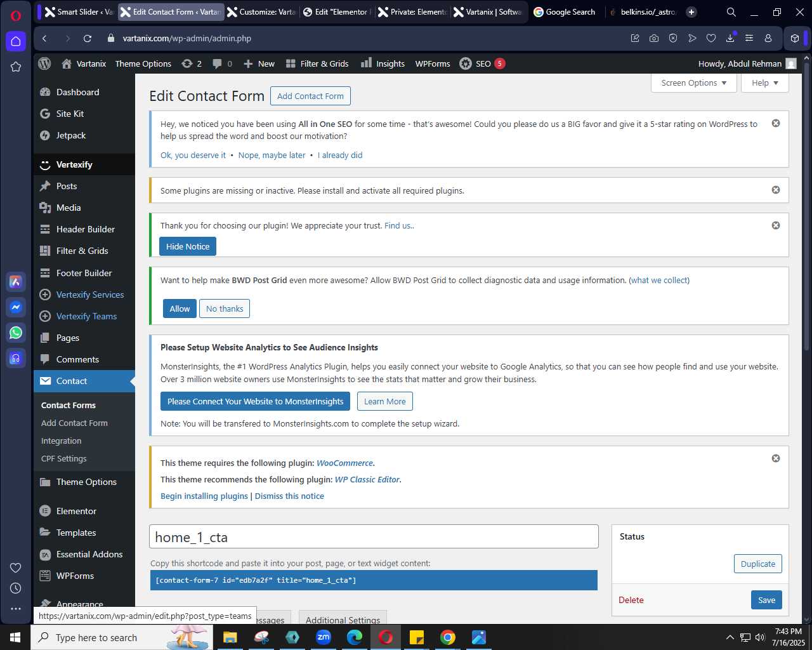Open history clock icon in Opera sidebar
Image resolution: width=812 pixels, height=650 pixels.
point(16,588)
